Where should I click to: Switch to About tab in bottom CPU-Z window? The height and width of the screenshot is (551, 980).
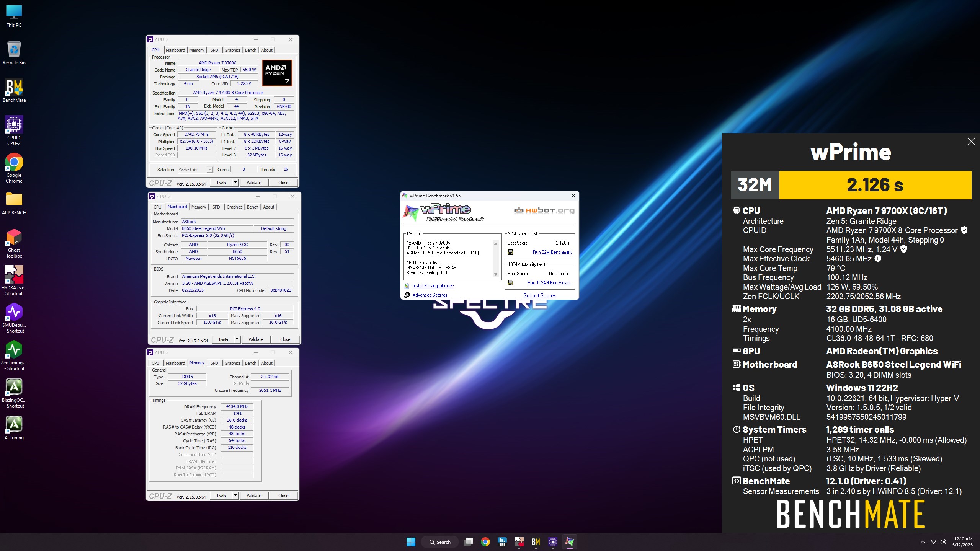tap(267, 363)
